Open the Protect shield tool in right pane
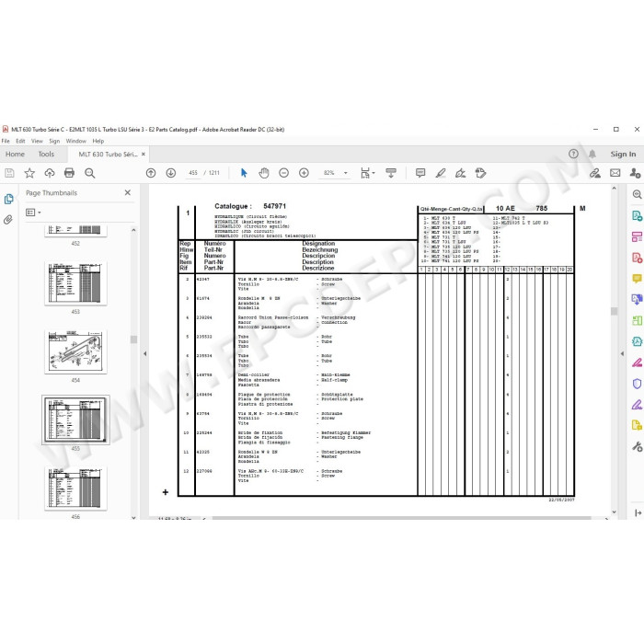This screenshot has height=644, width=644. [637, 384]
